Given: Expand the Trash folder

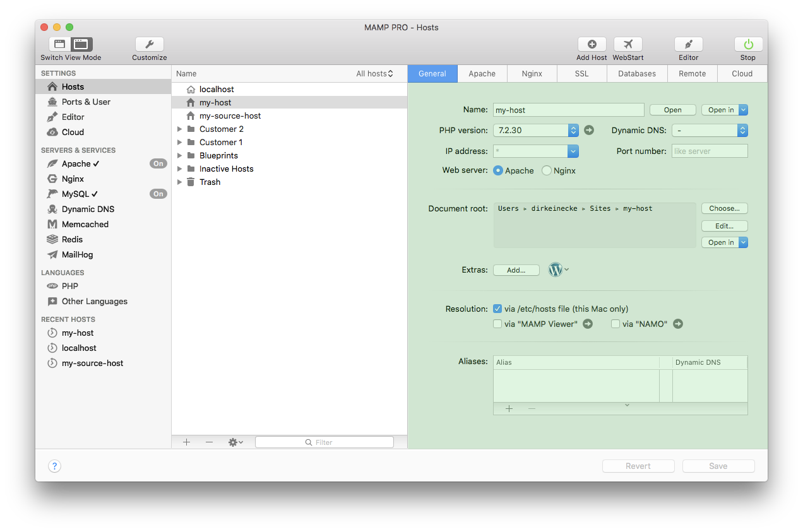Looking at the screenshot, I should pos(179,182).
